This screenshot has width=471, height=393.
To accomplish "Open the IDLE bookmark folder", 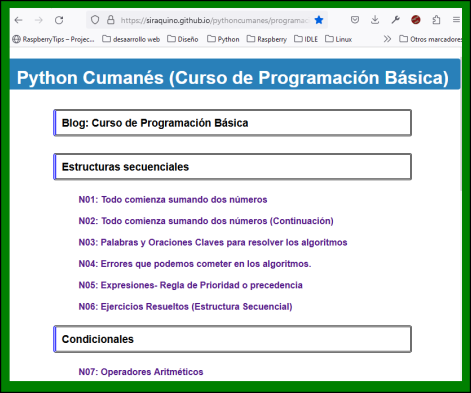I will coord(306,39).
